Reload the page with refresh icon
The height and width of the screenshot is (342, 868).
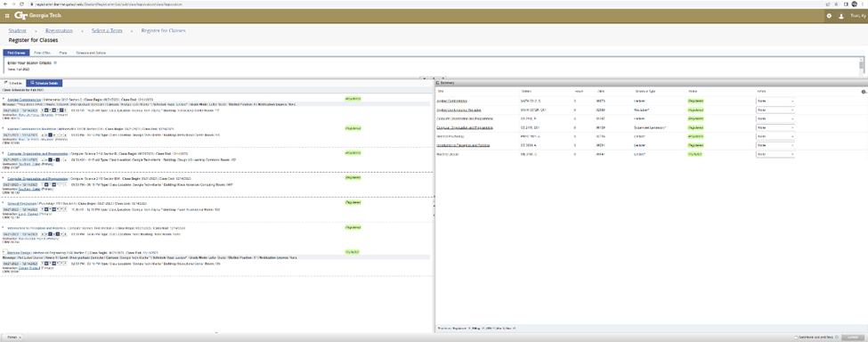[21, 4]
